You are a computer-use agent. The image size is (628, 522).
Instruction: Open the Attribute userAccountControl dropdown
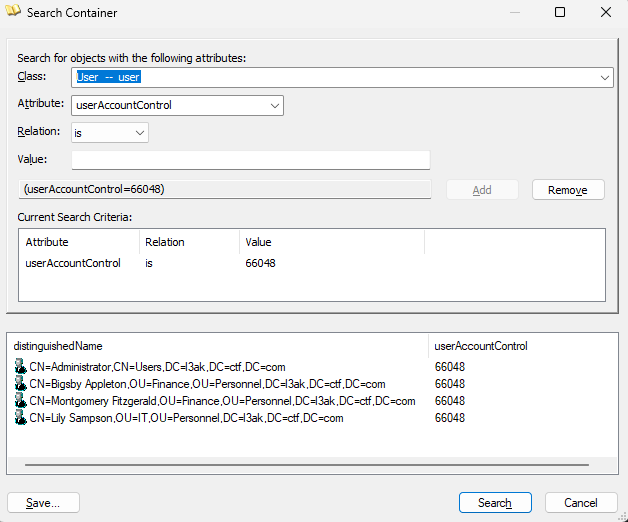point(275,105)
